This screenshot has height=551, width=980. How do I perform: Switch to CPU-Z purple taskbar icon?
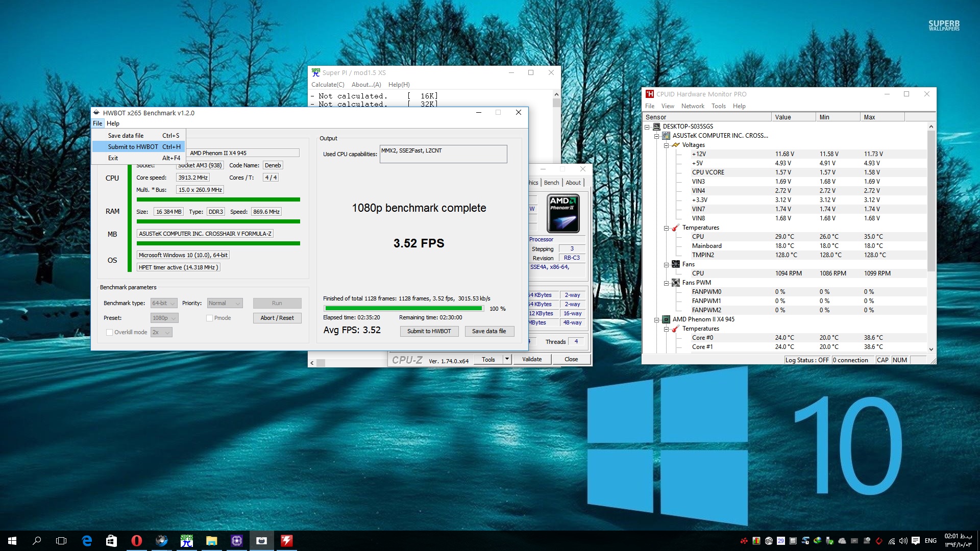(237, 541)
